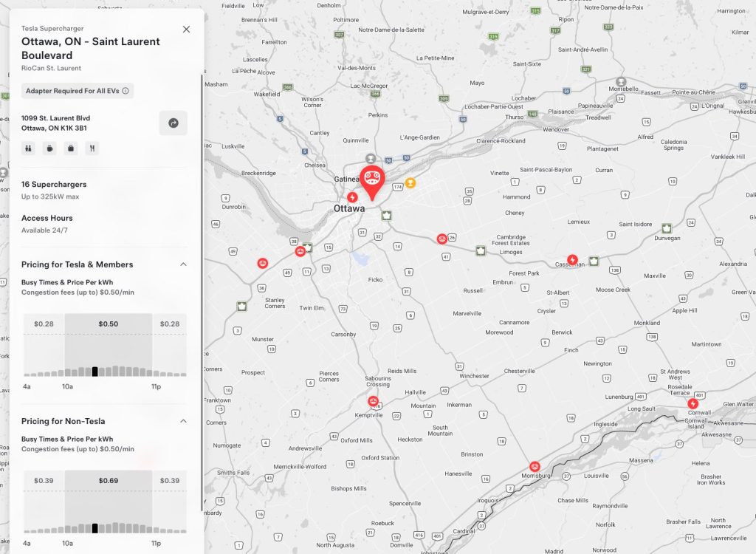Open directions with the share arrow button
Screen dimensions: 756x554
(x=173, y=123)
